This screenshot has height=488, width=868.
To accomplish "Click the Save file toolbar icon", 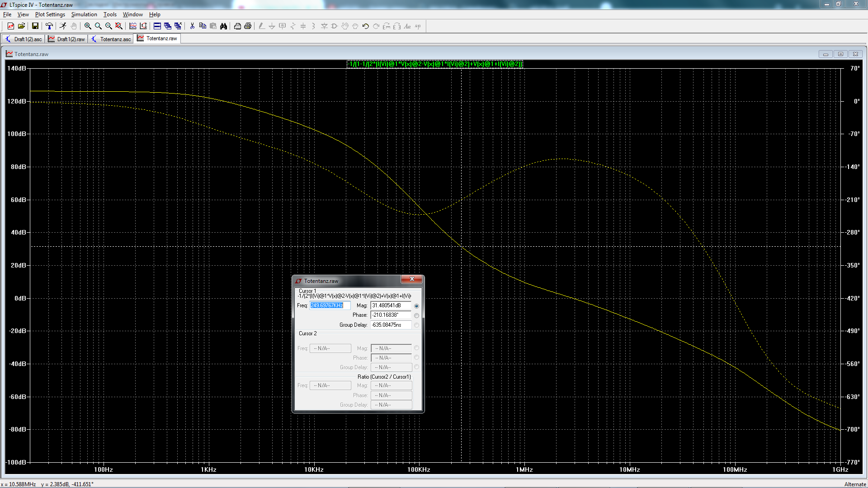I will click(35, 26).
